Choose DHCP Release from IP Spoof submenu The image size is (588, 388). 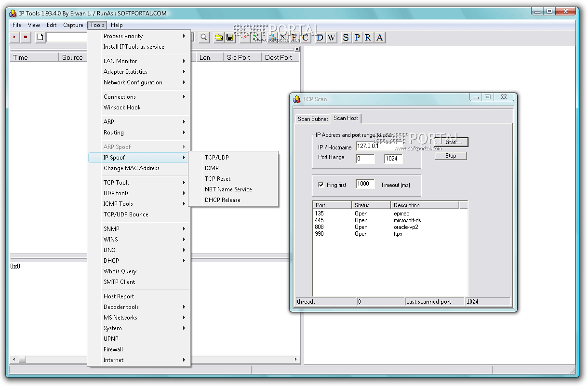click(233, 200)
